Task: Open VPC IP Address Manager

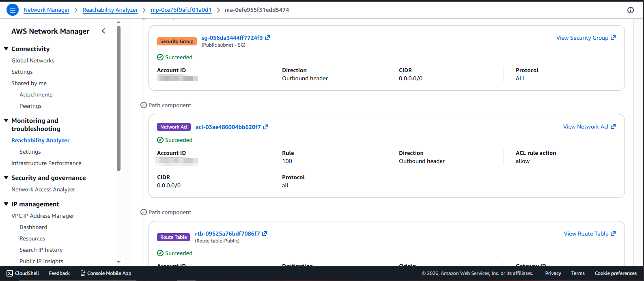Action: (43, 216)
